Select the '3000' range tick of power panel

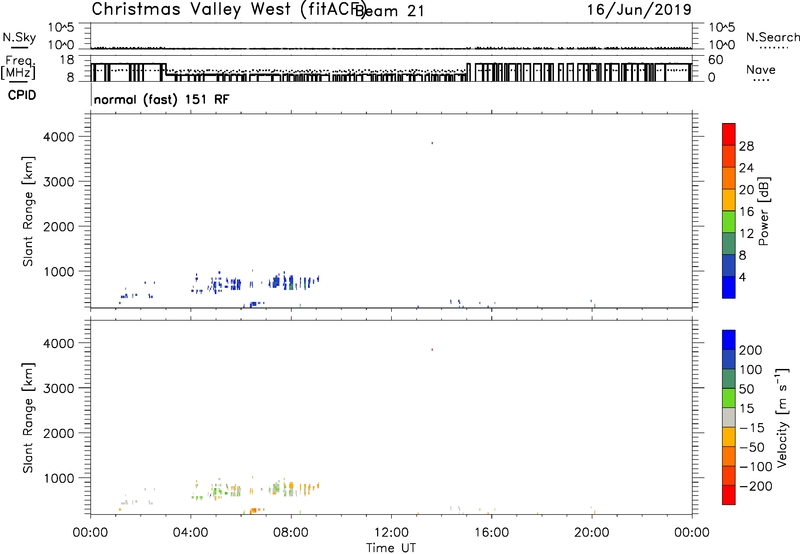[59, 182]
